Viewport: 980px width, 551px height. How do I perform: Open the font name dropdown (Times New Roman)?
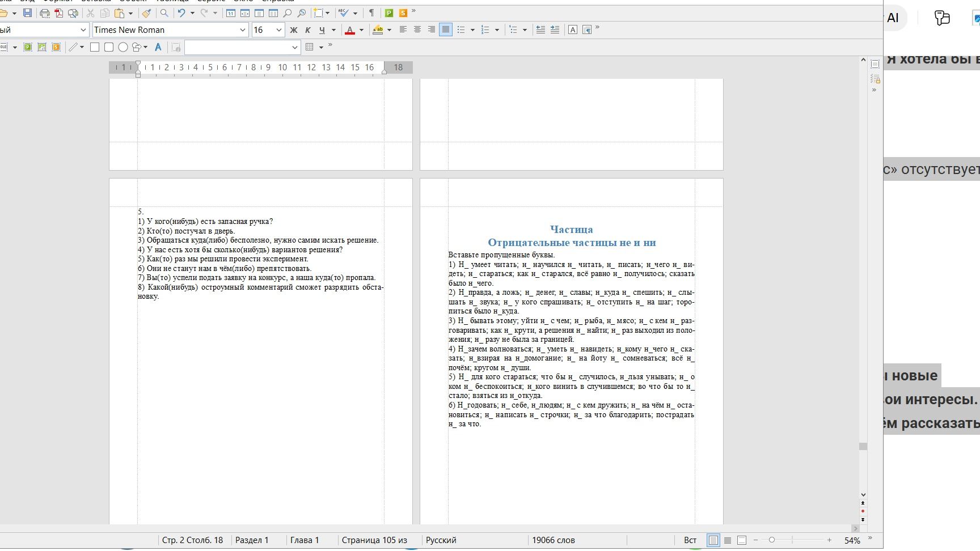243,30
